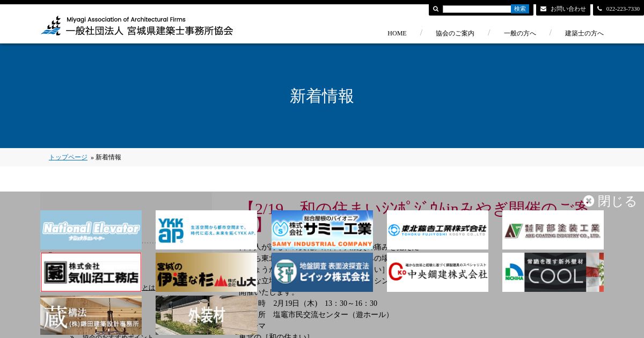Open the NICHIHA COOL banner
The image size is (644, 338).
553,272
